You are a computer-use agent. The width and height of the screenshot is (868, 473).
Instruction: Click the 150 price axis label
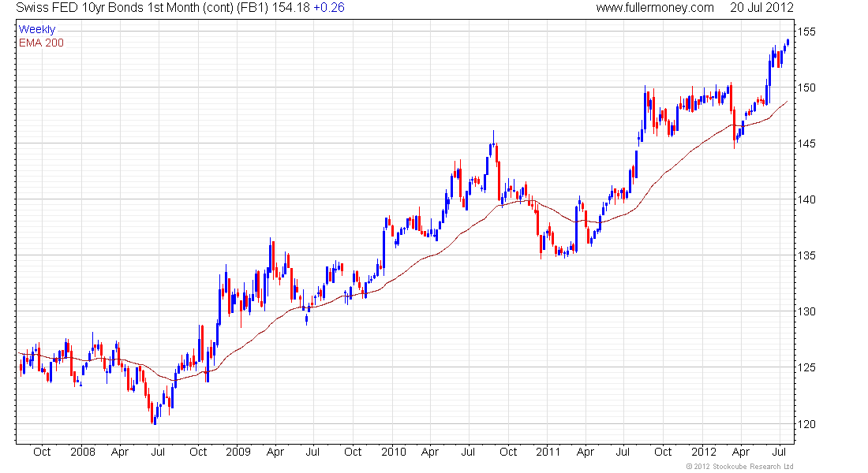(x=807, y=88)
